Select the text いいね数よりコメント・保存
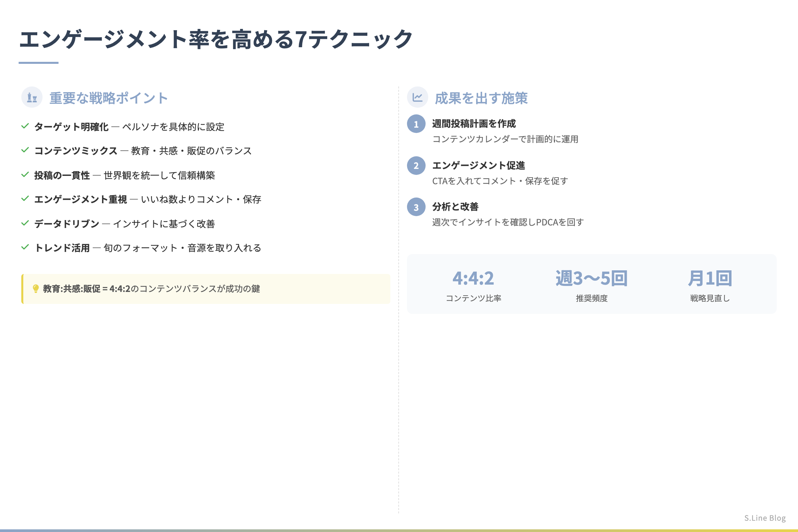The width and height of the screenshot is (798, 532). 201,199
